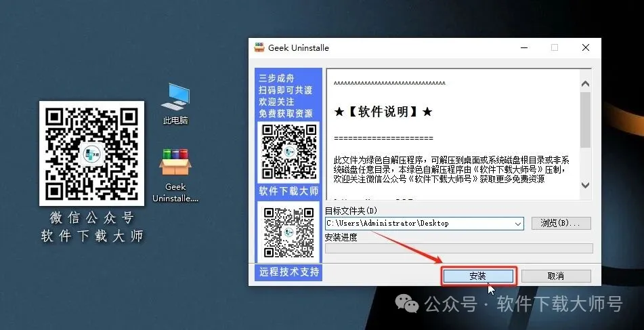Click the 三步成舟 sidebar text

pyautogui.click(x=276, y=78)
